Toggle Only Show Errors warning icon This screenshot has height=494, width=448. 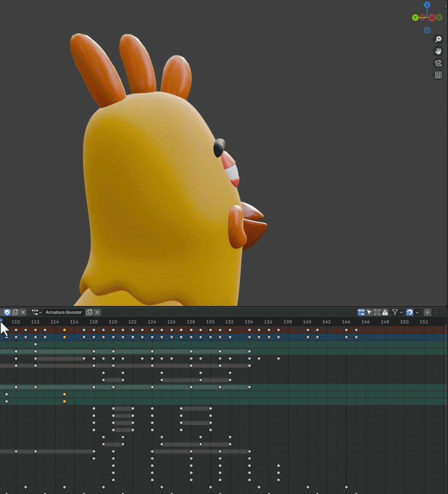tap(385, 312)
